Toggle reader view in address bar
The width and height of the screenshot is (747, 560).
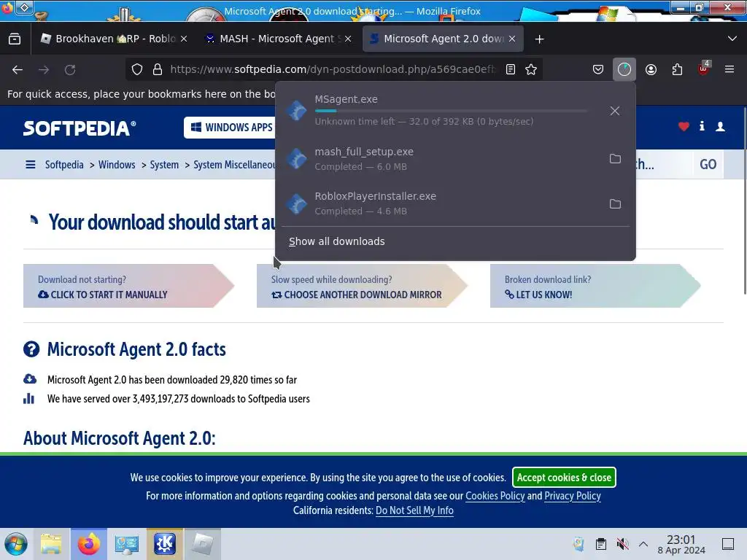pyautogui.click(x=510, y=69)
